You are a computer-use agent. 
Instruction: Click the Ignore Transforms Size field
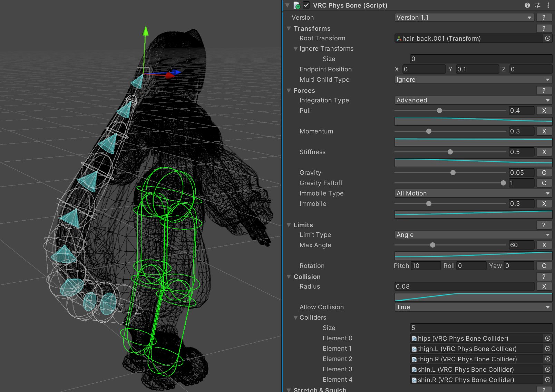coord(481,59)
